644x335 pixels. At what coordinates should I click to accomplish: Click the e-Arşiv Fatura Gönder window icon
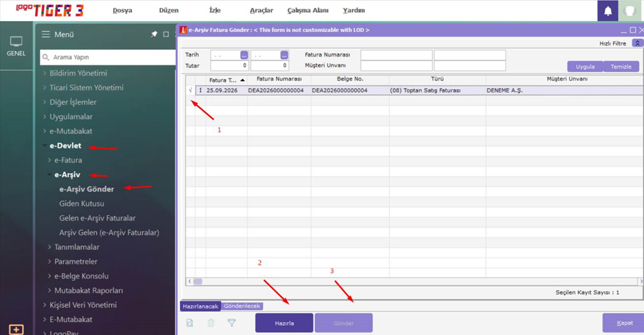(x=183, y=30)
